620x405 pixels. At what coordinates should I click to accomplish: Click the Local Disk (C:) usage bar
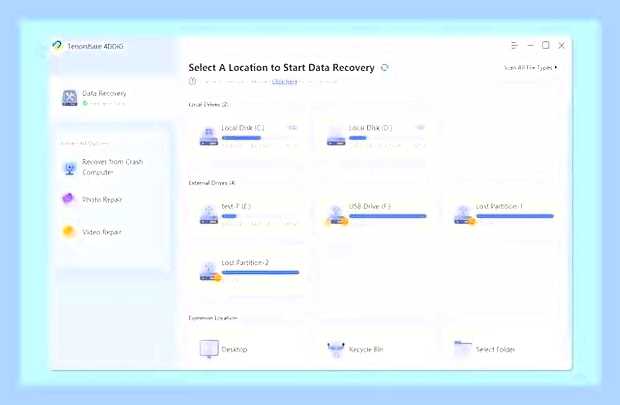259,138
